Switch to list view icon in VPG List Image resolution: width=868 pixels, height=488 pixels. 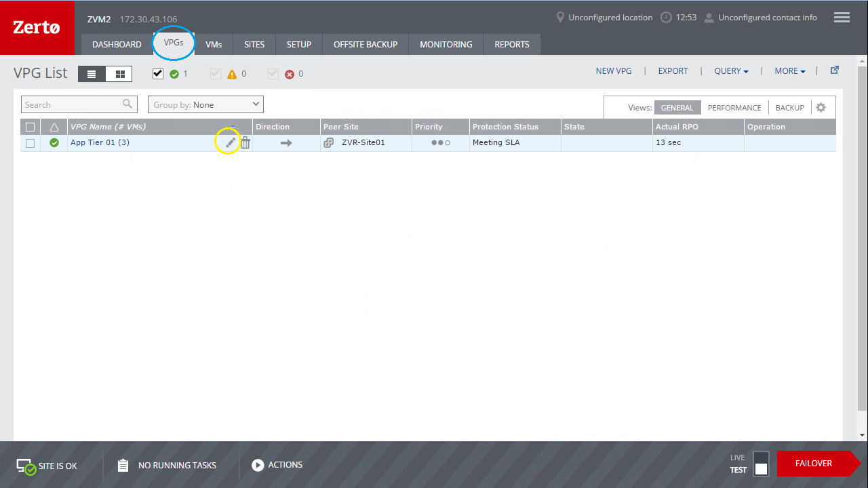(x=92, y=74)
